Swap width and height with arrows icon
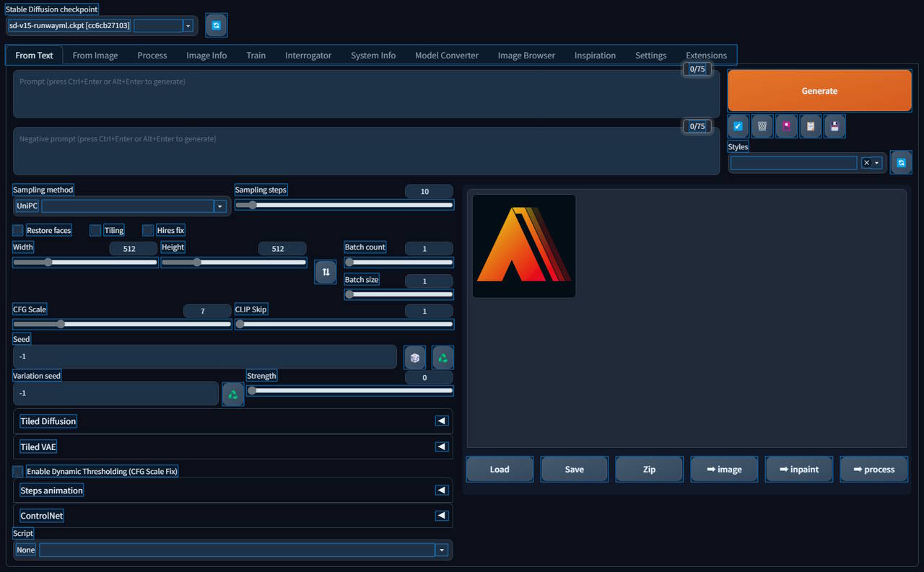The height and width of the screenshot is (572, 924). click(326, 272)
